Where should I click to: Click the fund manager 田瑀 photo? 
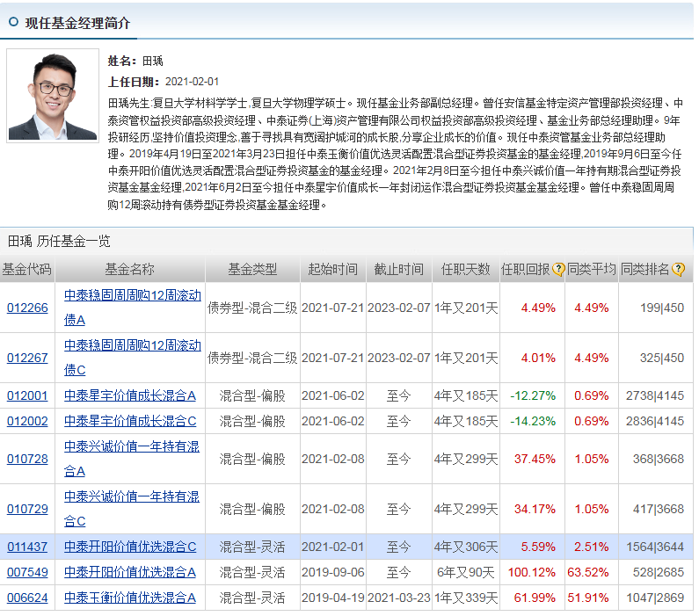point(53,96)
